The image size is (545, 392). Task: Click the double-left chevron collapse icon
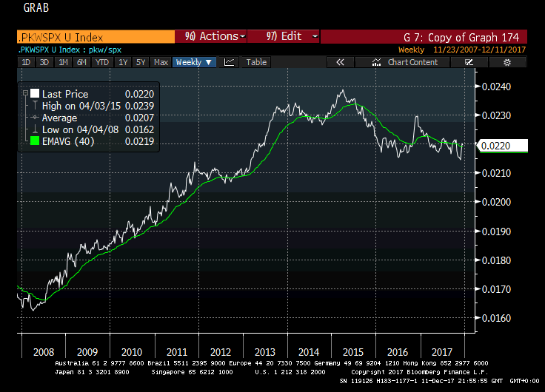pos(341,62)
